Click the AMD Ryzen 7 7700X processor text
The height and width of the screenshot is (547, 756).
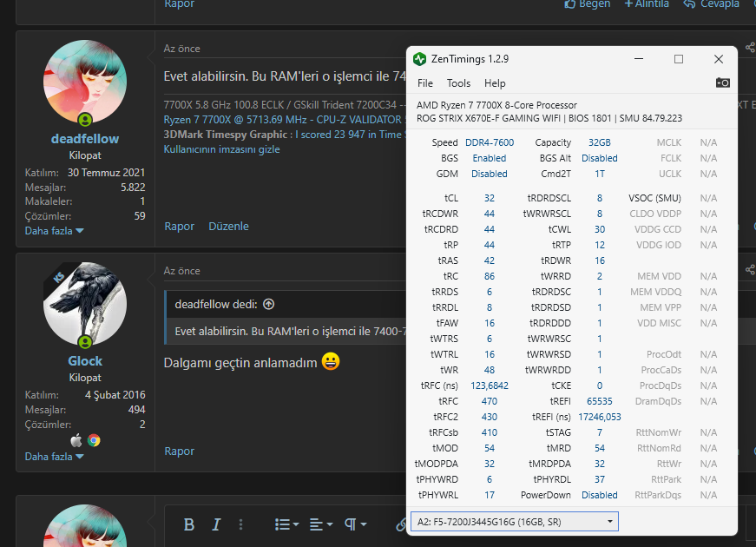point(496,105)
